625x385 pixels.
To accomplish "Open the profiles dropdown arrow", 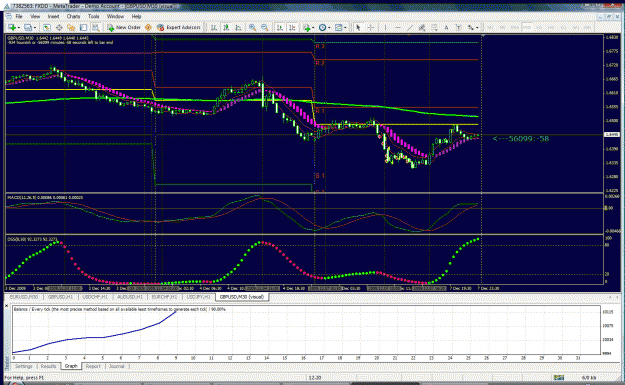I will 35,28.
